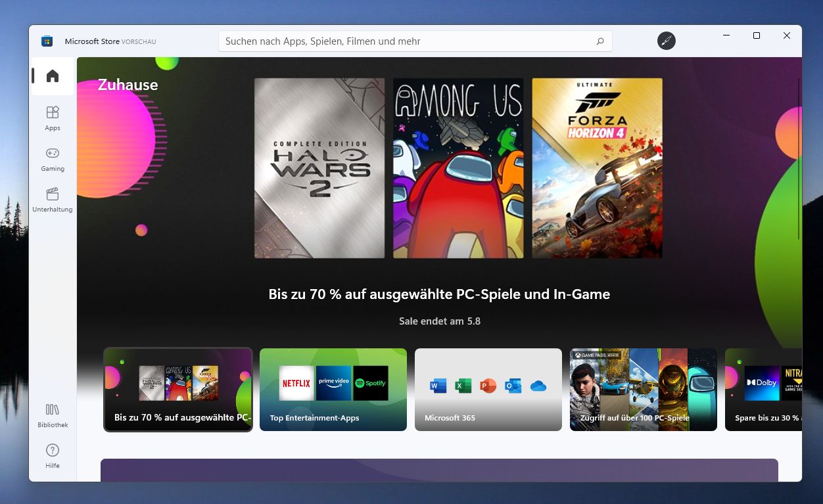Open the 'Spare bis zu 30 %' card
The height and width of the screenshot is (504, 823).
pos(763,390)
